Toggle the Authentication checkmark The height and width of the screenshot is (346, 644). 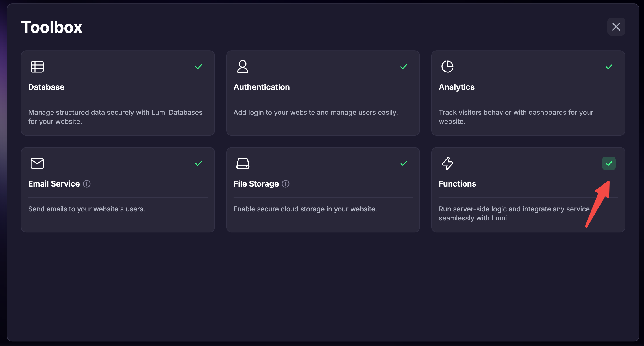click(404, 67)
